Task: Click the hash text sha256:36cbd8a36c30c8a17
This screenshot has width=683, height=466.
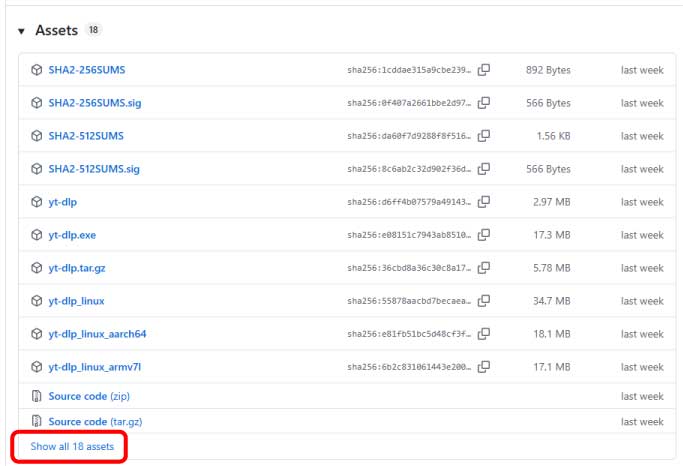Action: point(409,268)
